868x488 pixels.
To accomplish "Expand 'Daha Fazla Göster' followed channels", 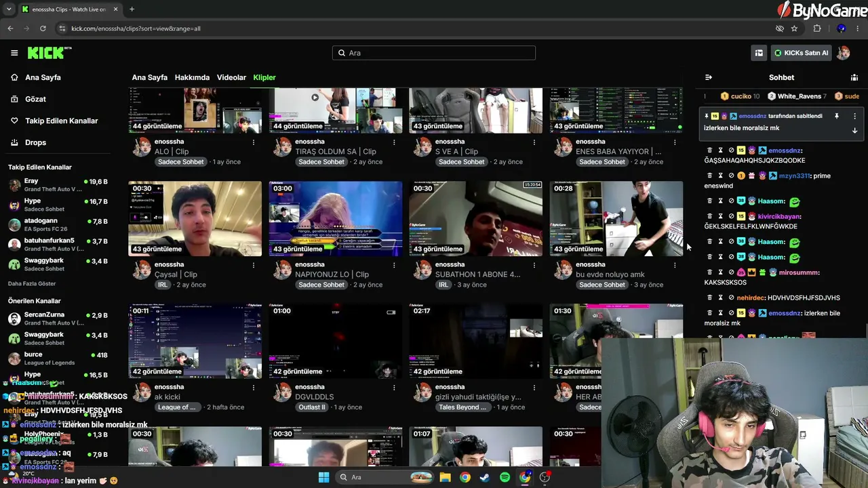I will coord(32,283).
